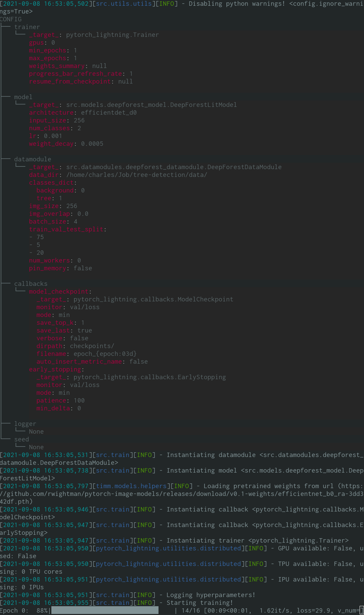Click the 'max_epochs: 1' line
The width and height of the screenshot is (364, 615).
(53, 58)
